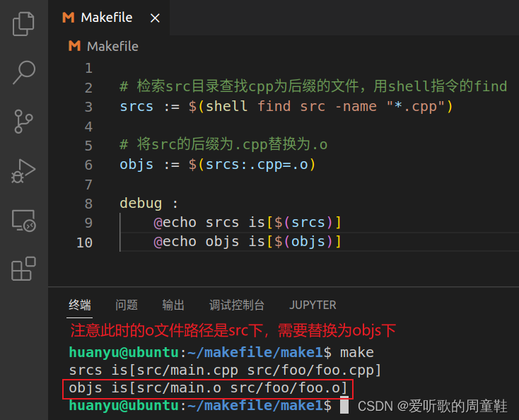The width and height of the screenshot is (519, 420).
Task: Click the 'debug' target on line 8
Action: pos(141,203)
